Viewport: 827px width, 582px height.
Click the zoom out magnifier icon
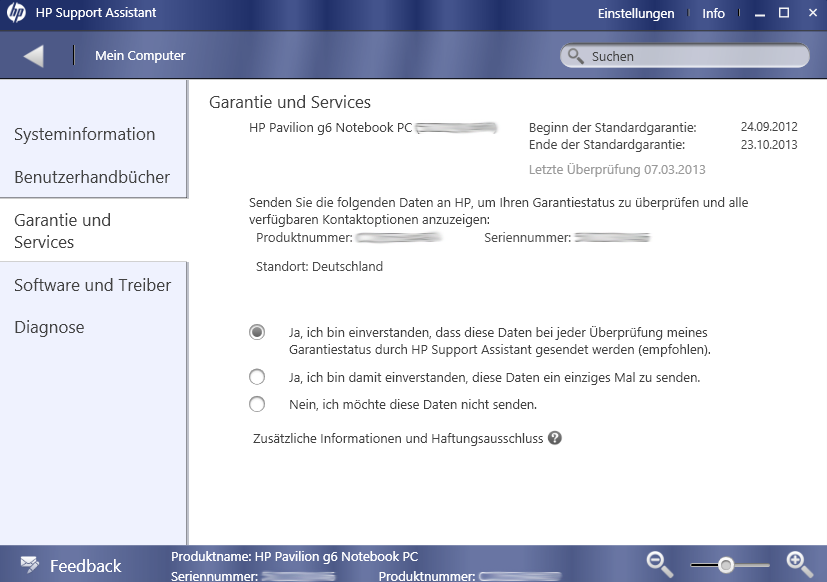tap(659, 563)
